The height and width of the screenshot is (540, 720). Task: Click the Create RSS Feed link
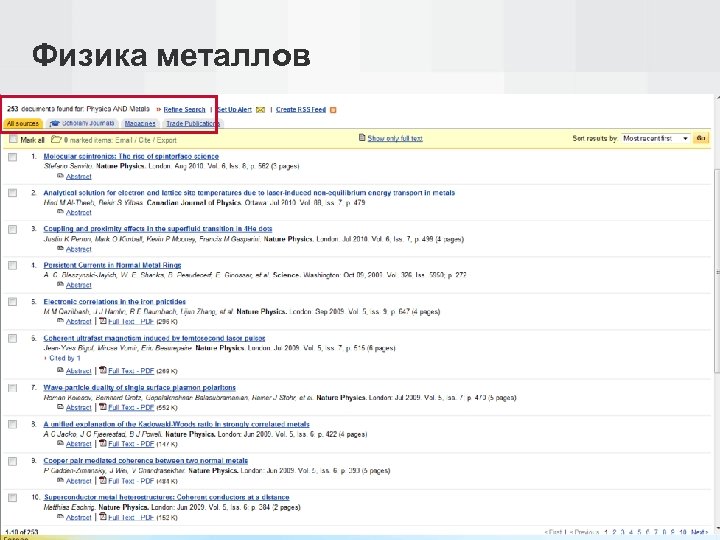301,110
